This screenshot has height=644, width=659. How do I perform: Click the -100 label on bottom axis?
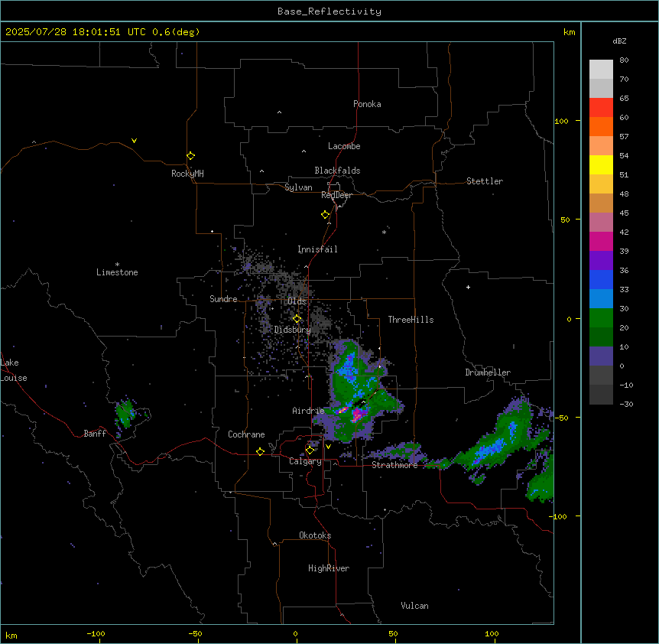click(x=96, y=633)
